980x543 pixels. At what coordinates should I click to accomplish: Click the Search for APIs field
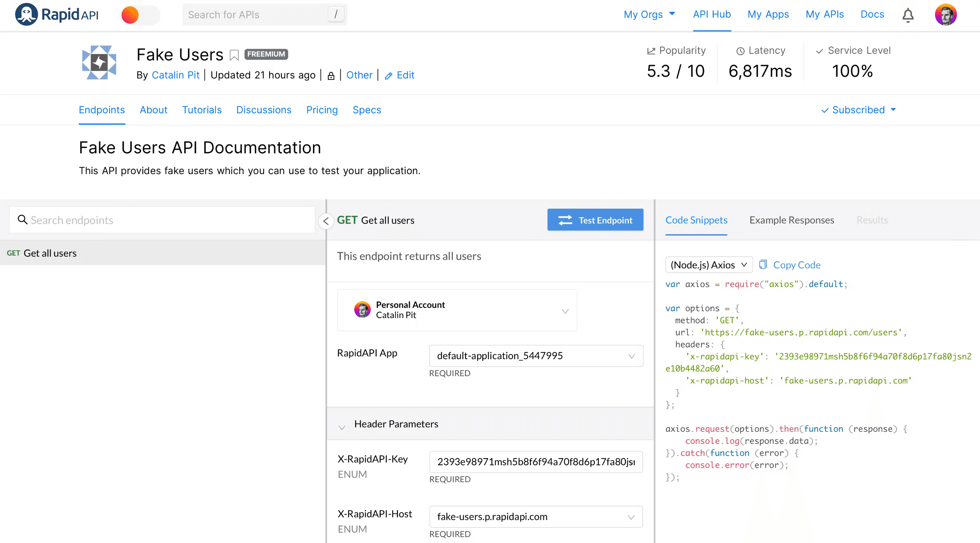coord(265,15)
